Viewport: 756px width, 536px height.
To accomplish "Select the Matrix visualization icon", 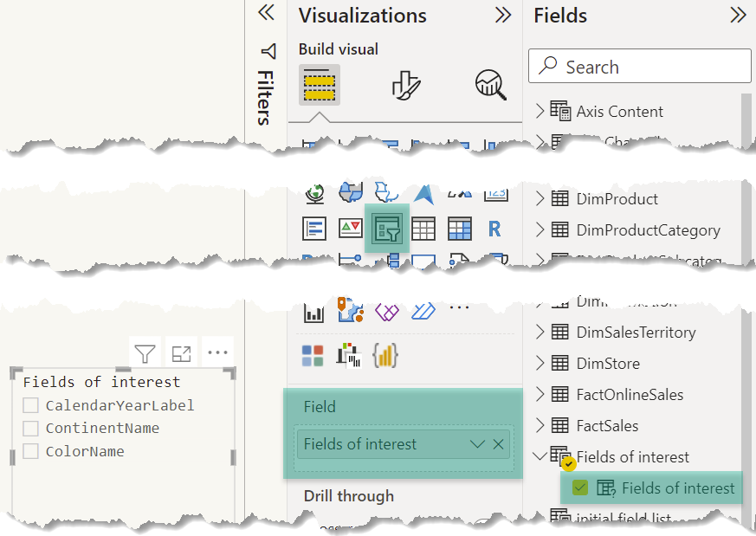I will [460, 229].
